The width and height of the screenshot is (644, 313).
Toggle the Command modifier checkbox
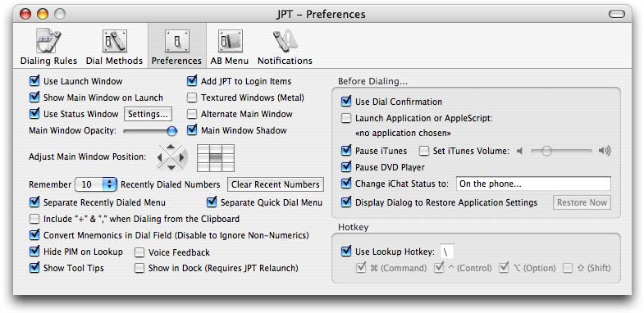[x=362, y=267]
